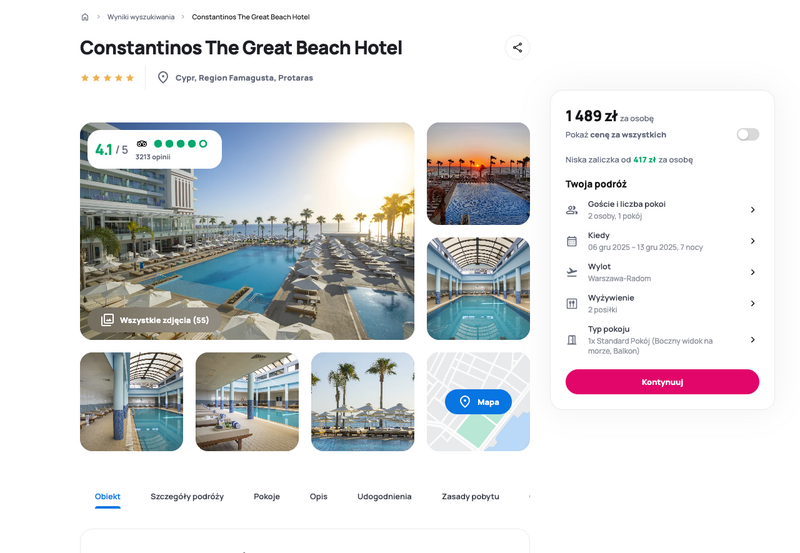This screenshot has height=553, width=800.
Task: Click the meals icon beside Wyżywienie
Action: [571, 304]
